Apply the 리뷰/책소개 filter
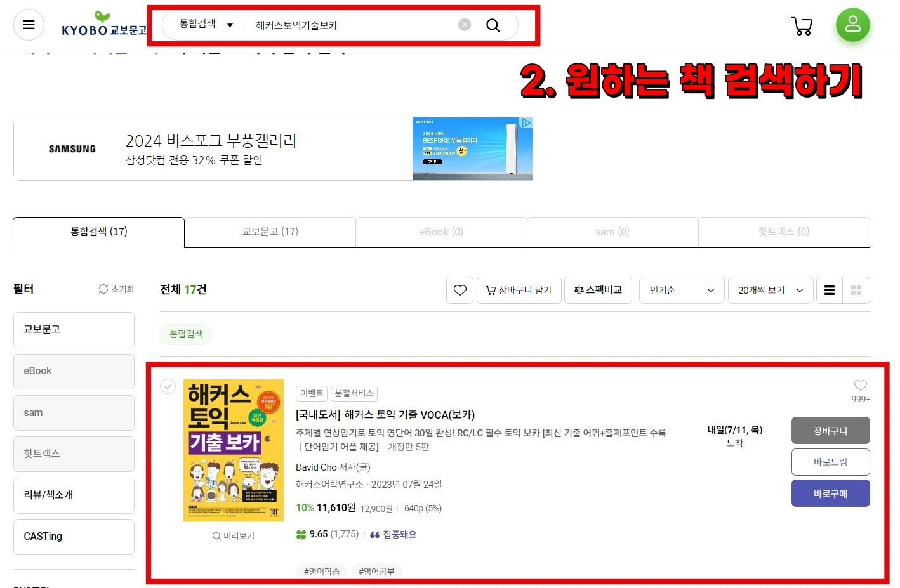The width and height of the screenshot is (900, 588). coord(74,495)
